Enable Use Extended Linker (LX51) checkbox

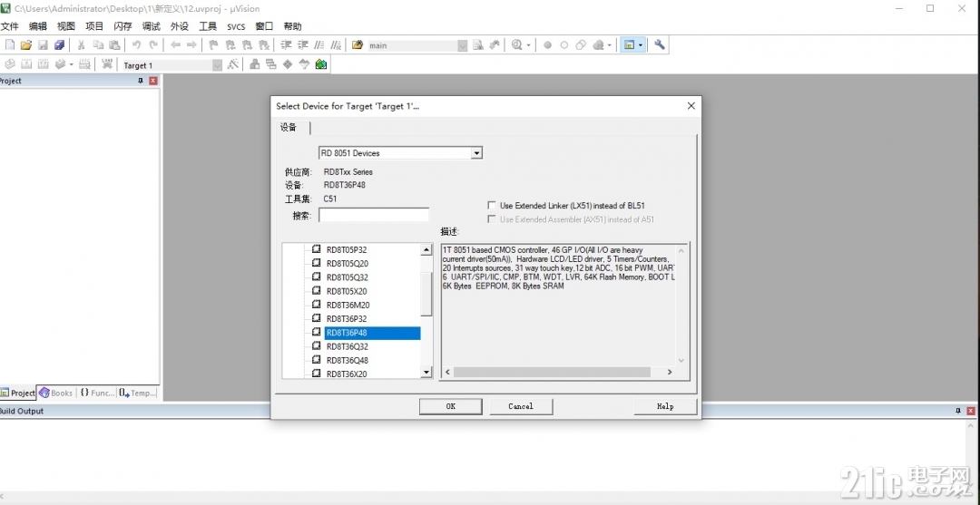tap(492, 206)
